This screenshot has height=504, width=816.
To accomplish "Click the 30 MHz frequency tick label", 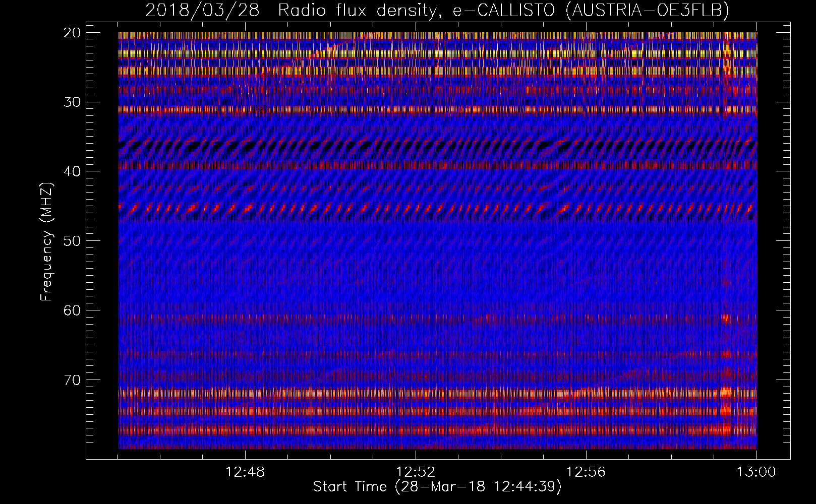I will [72, 102].
